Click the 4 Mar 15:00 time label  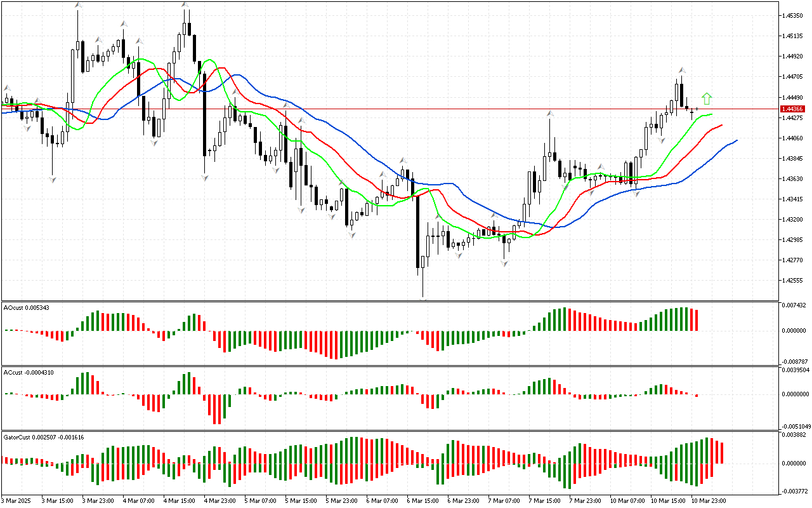tap(180, 500)
